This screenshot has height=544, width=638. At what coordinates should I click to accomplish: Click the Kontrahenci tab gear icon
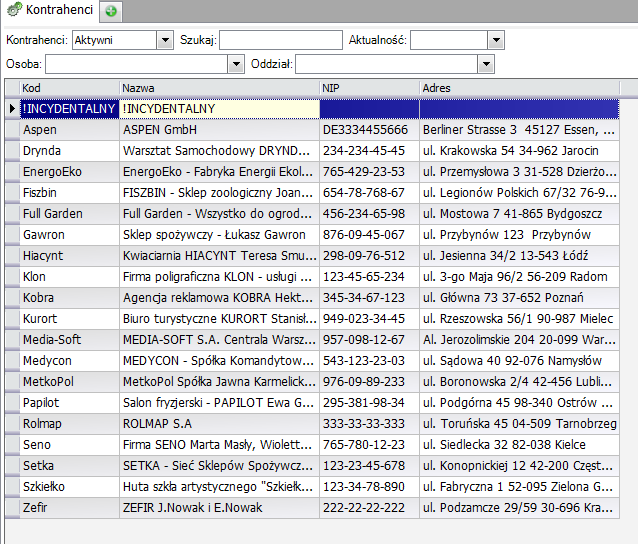pyautogui.click(x=15, y=9)
